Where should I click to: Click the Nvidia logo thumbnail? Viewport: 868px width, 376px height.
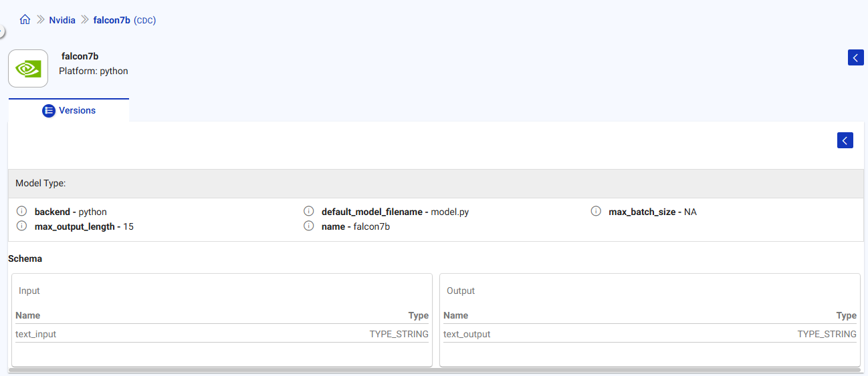coord(28,68)
